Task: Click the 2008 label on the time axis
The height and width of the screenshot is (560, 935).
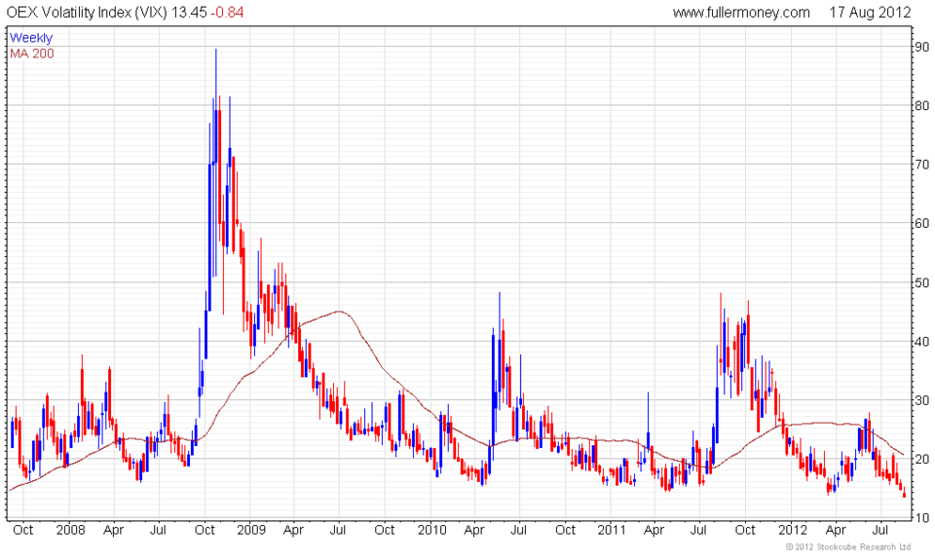Action: pos(70,530)
